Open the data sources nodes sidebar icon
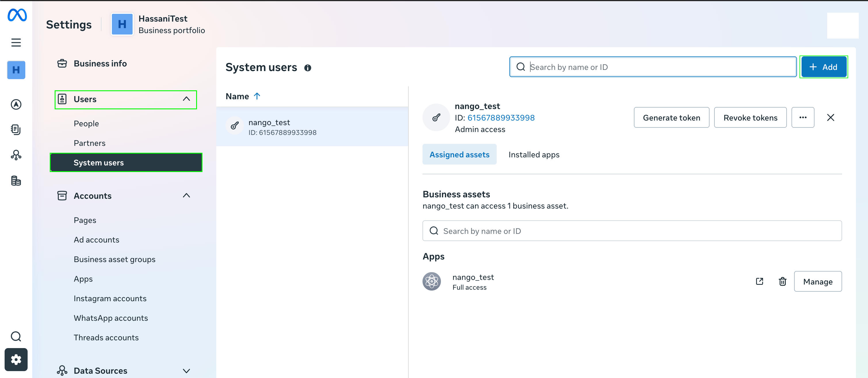The height and width of the screenshot is (378, 868). click(16, 155)
